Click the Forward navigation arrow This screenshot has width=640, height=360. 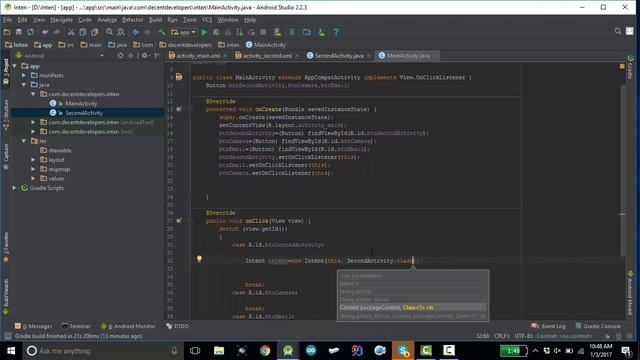click(x=147, y=32)
